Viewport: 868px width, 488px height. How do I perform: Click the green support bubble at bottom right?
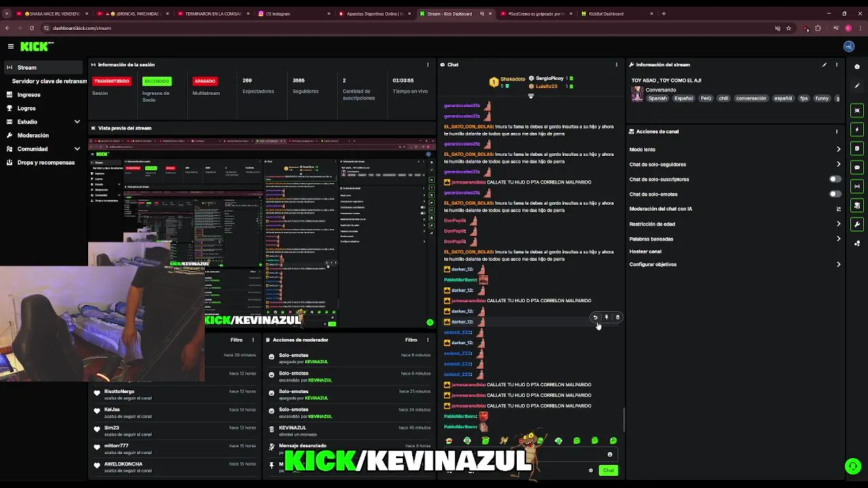(852, 466)
